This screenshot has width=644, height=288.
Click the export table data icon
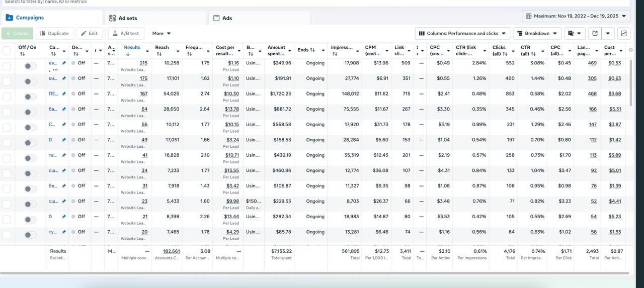[x=595, y=33]
